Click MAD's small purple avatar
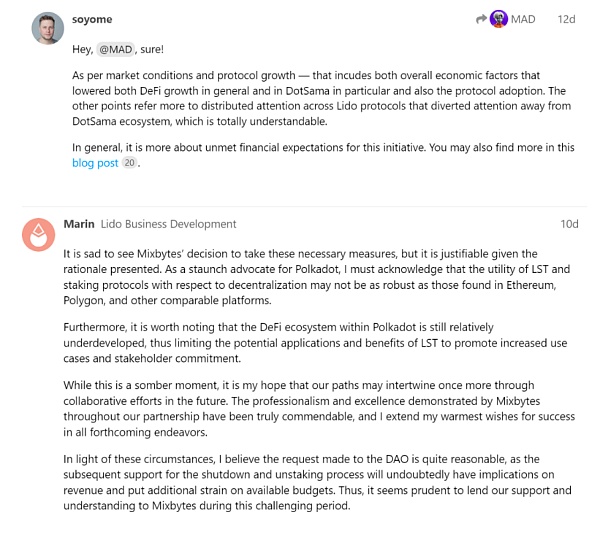 (x=498, y=19)
